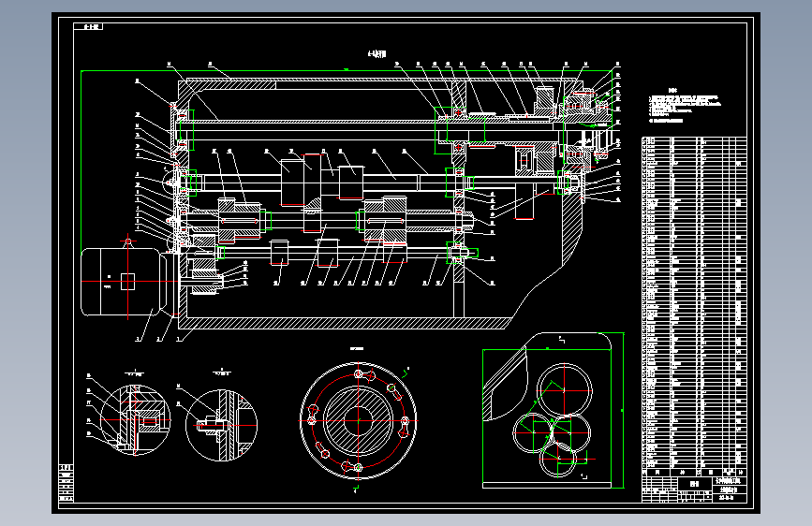812x526 pixels.
Task: Click the parts list table on the right
Action: point(694,306)
